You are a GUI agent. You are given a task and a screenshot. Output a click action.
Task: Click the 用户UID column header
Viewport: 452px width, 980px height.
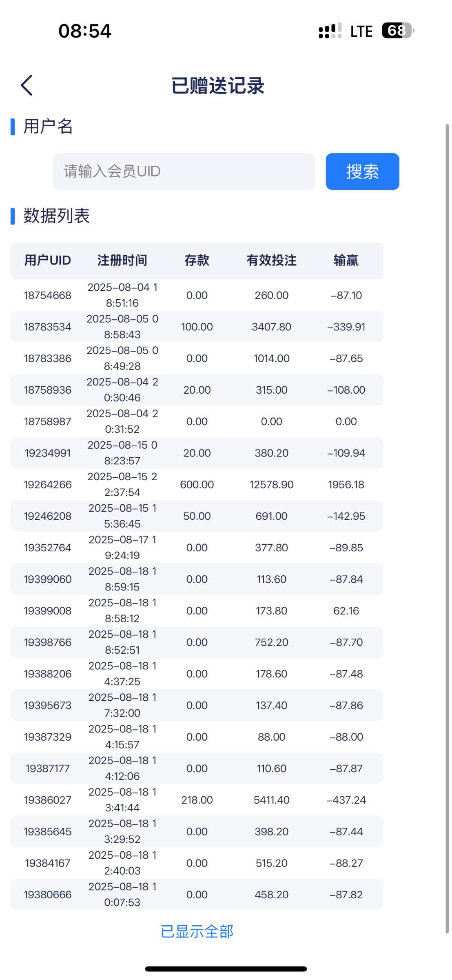(48, 261)
